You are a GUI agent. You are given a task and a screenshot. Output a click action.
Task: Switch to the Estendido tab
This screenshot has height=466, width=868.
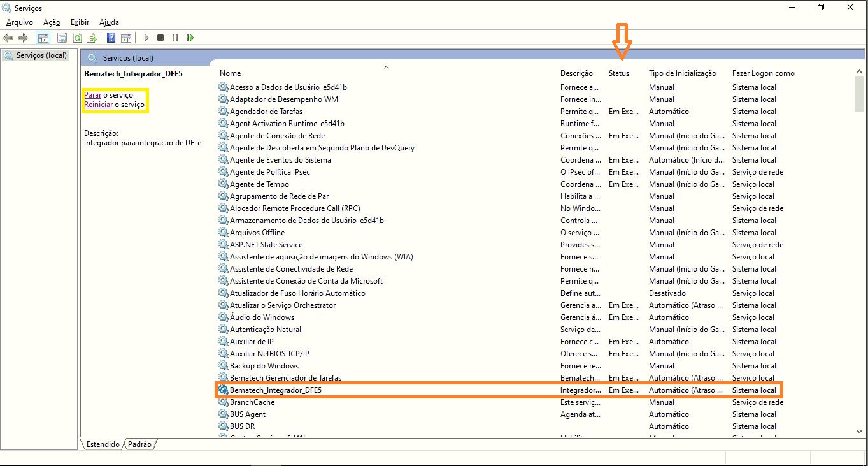coord(103,444)
